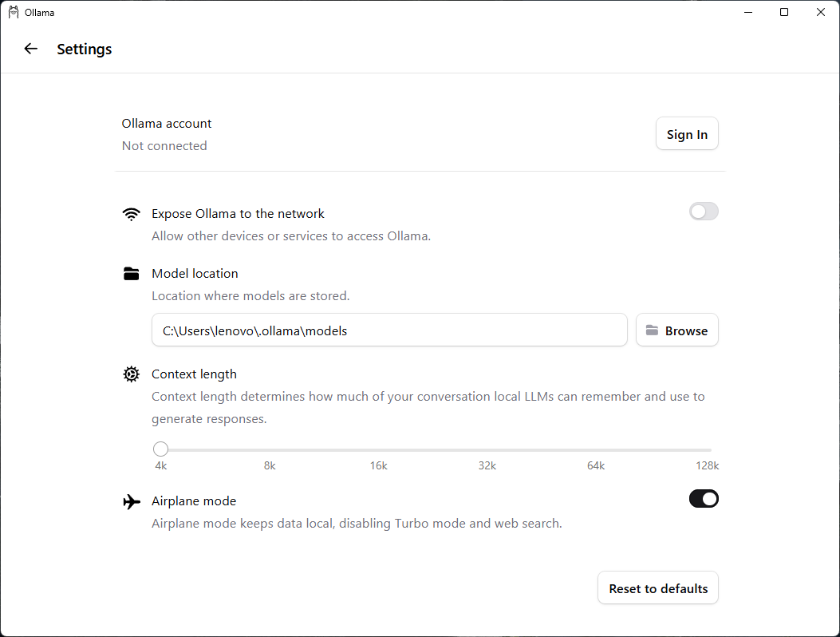Screen dimensions: 840x637
Task: Click the Ollama llama app icon
Action: [14, 12]
